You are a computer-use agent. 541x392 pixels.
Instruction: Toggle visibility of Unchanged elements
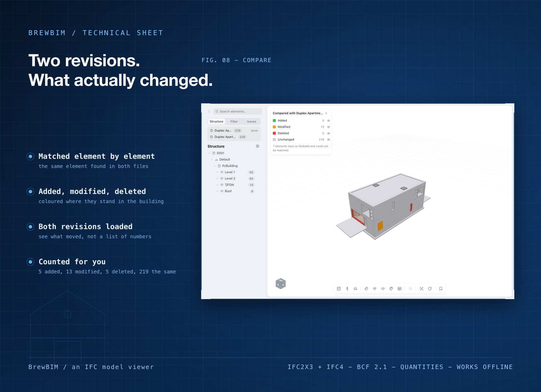[x=328, y=140]
